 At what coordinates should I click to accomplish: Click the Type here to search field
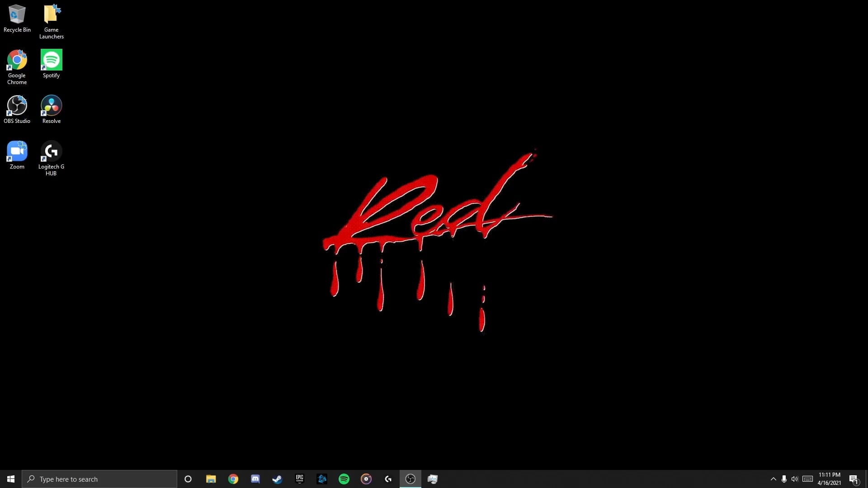coord(99,479)
